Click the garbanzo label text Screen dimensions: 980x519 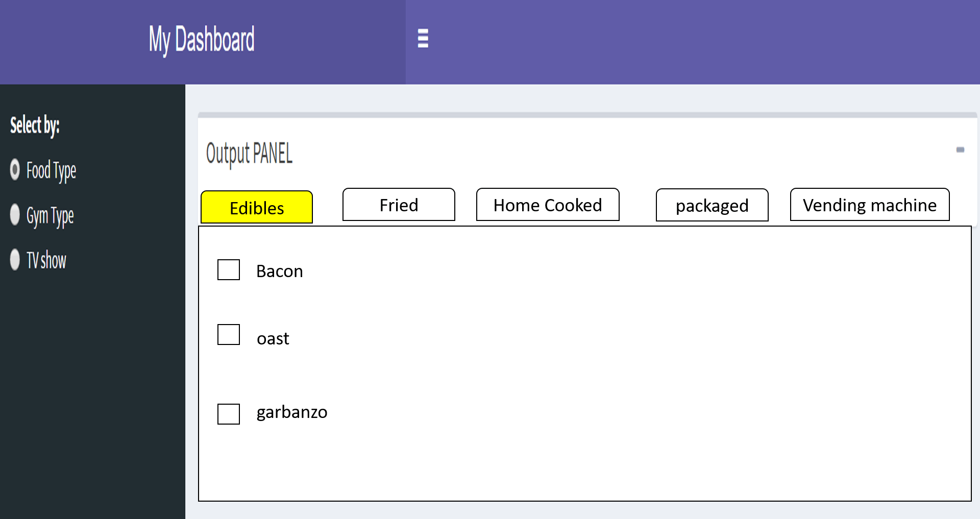pyautogui.click(x=292, y=412)
